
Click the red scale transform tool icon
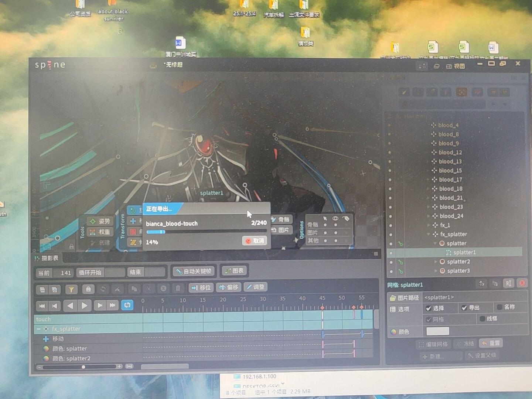point(133,232)
